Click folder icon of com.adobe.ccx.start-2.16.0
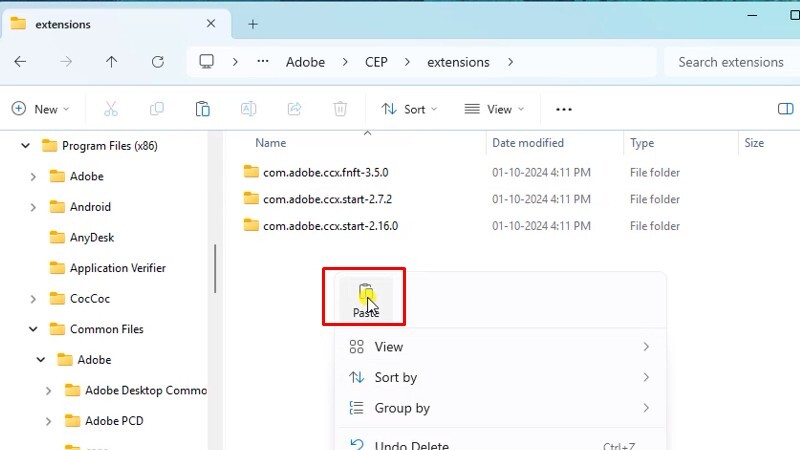The width and height of the screenshot is (800, 450). click(251, 224)
